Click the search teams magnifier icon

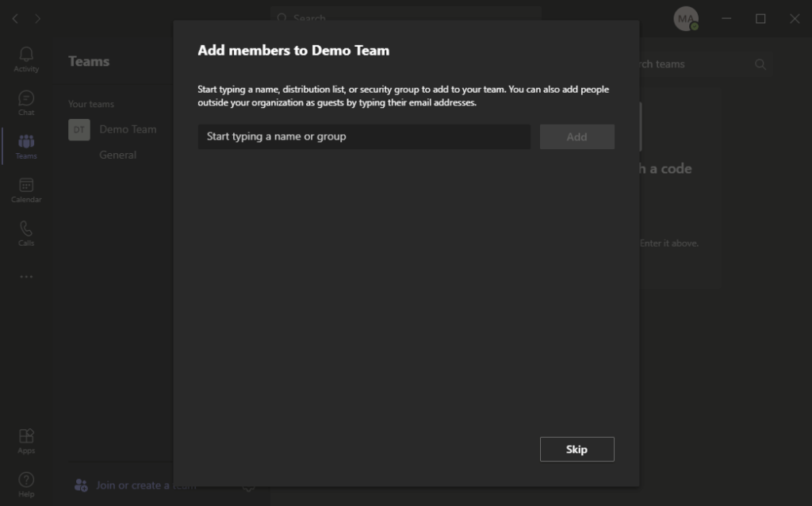tap(760, 64)
